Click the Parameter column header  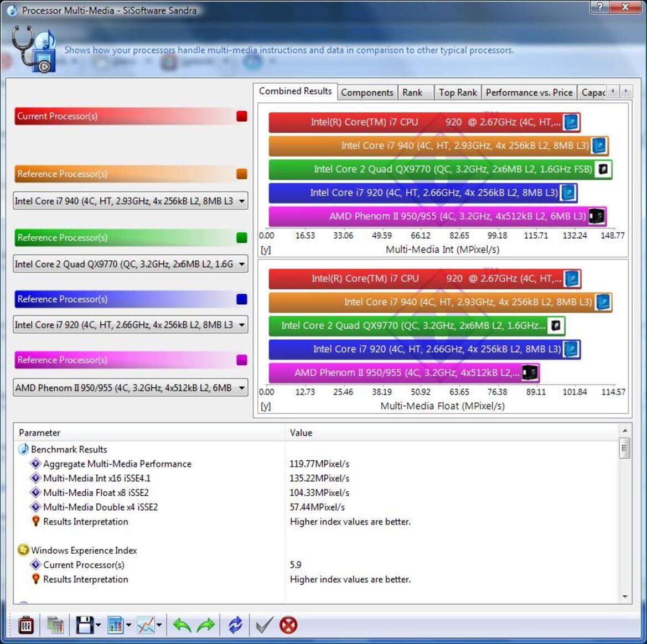pos(149,433)
